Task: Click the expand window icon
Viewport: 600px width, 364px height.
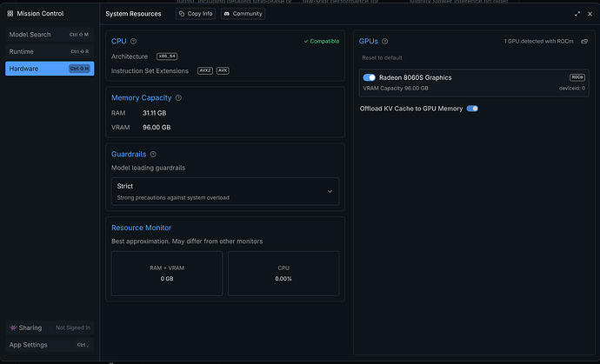Action: [577, 14]
